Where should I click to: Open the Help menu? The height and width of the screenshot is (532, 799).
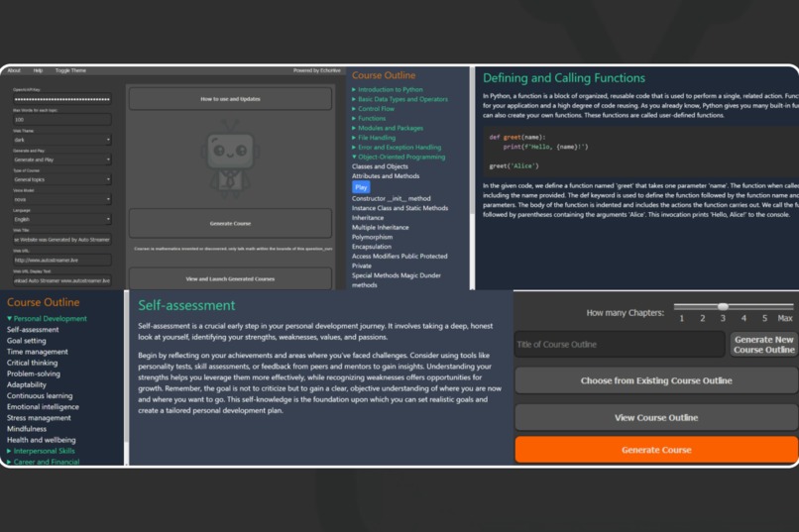click(39, 70)
